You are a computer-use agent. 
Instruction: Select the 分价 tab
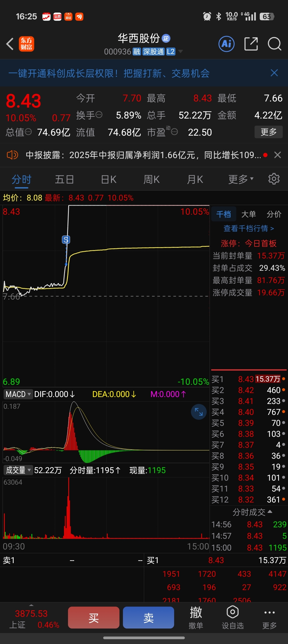coord(274,214)
